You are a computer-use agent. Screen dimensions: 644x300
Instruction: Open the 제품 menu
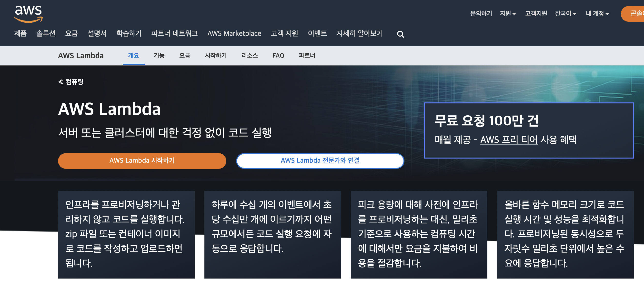[20, 33]
